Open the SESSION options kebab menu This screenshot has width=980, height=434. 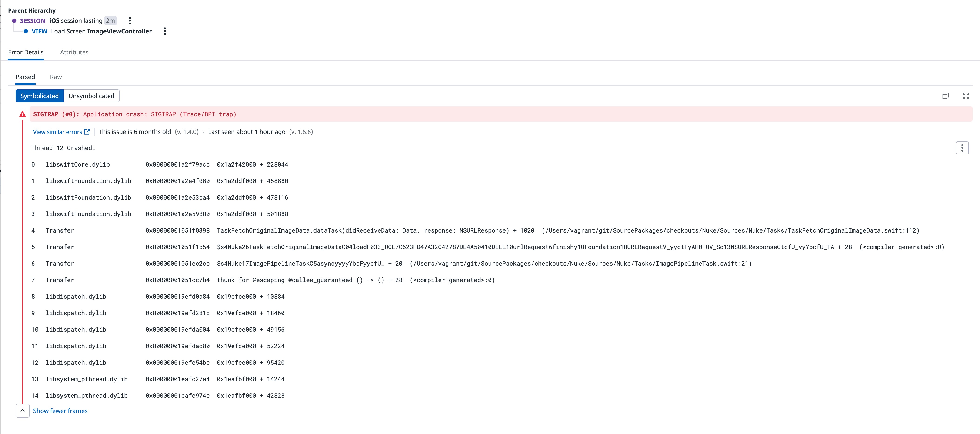[130, 20]
